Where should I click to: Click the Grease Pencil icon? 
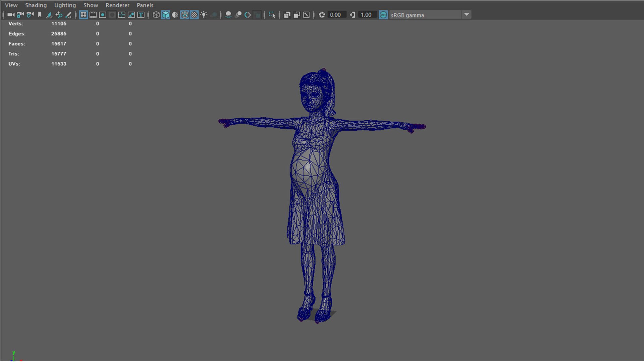[68, 15]
